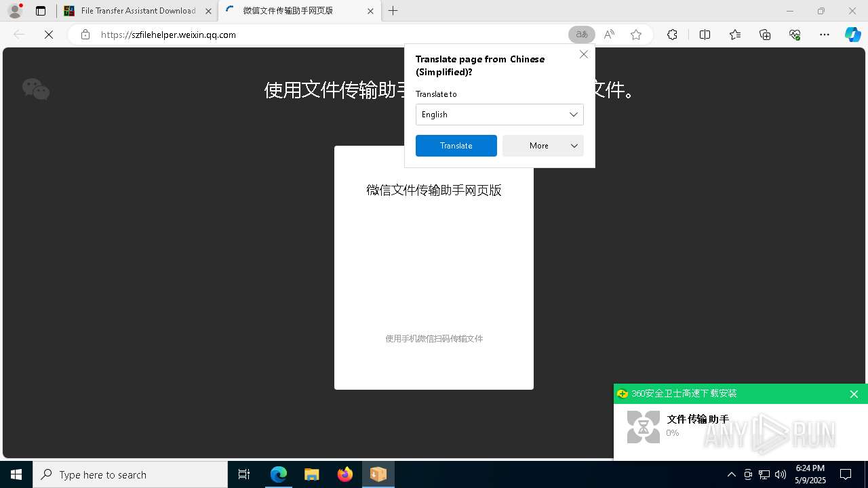Screen dimensions: 868x488
Task: Click the 360 logo in installer title
Action: point(623,394)
